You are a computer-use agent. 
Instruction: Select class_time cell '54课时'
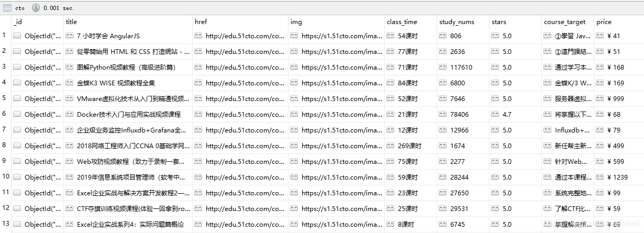click(410, 36)
